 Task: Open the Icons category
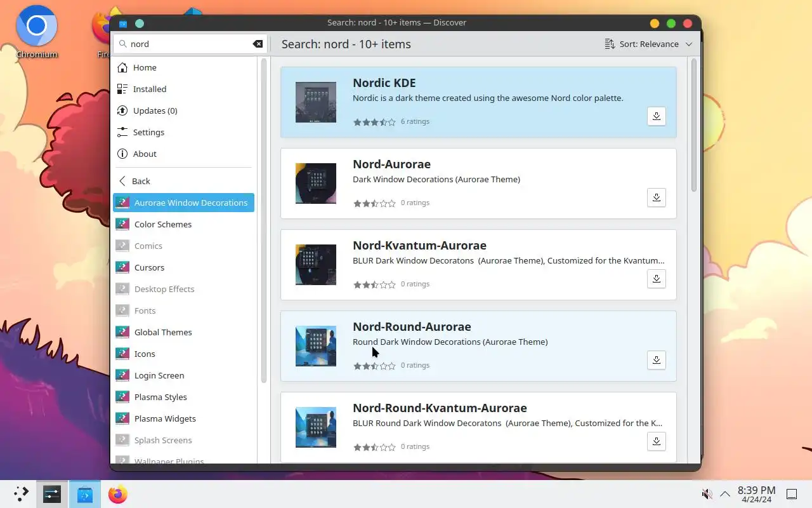[x=184, y=354]
